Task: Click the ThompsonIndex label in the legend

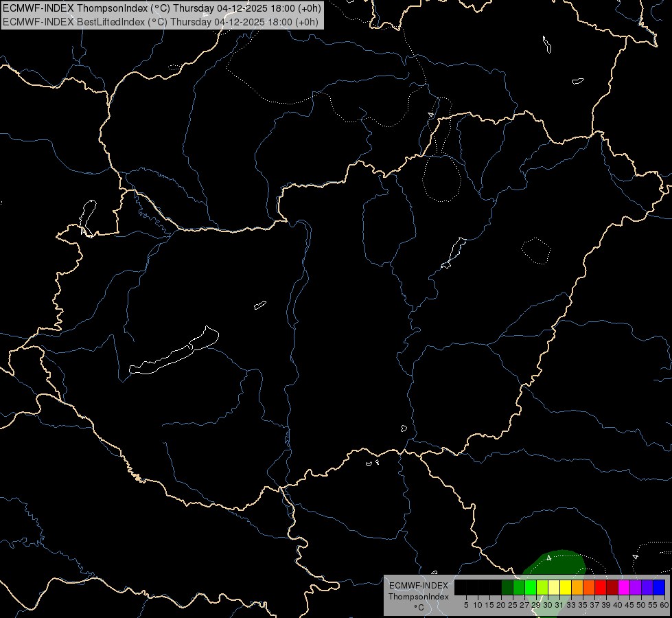Action: pyautogui.click(x=418, y=597)
